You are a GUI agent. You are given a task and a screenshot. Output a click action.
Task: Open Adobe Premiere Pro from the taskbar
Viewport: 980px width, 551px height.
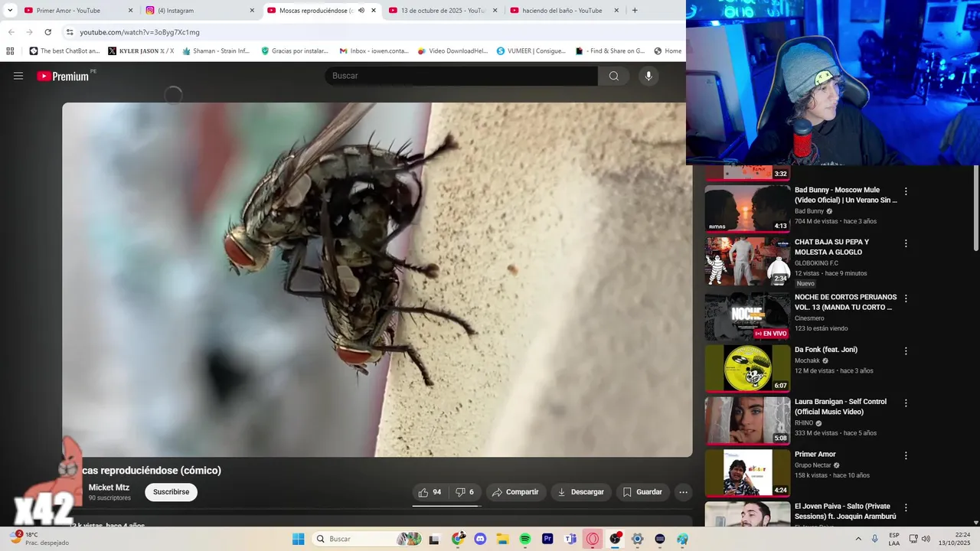(547, 539)
